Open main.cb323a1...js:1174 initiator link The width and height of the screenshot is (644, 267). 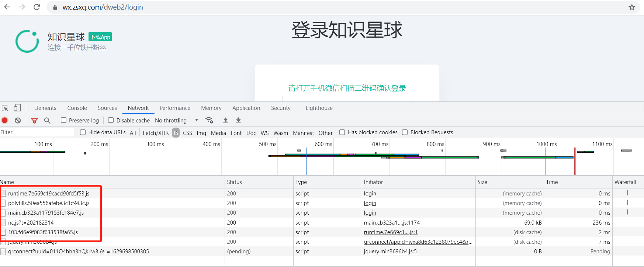392,223
